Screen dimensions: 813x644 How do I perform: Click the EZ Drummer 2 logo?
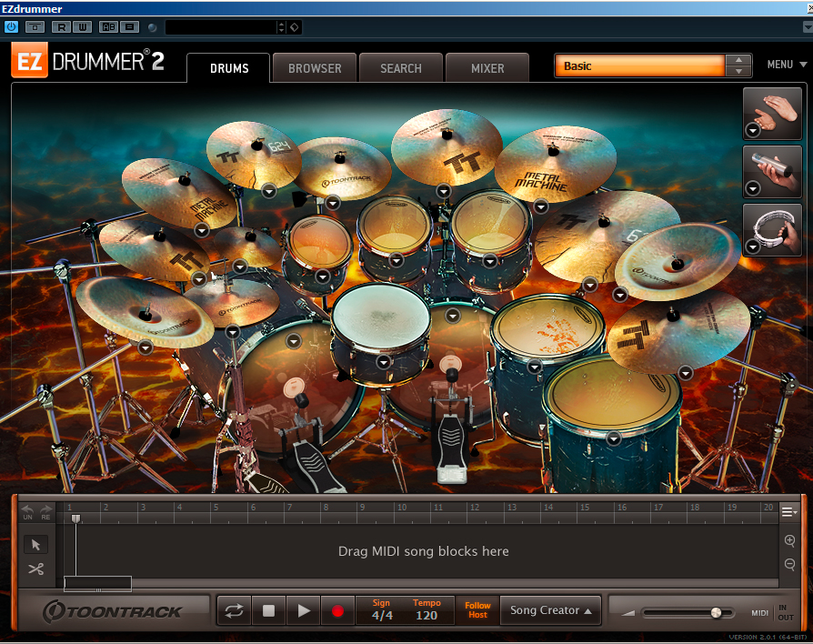pyautogui.click(x=88, y=61)
